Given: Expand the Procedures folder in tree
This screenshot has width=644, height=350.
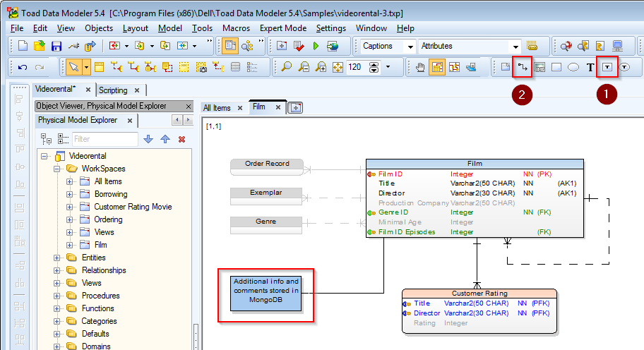Looking at the screenshot, I should click(x=57, y=296).
